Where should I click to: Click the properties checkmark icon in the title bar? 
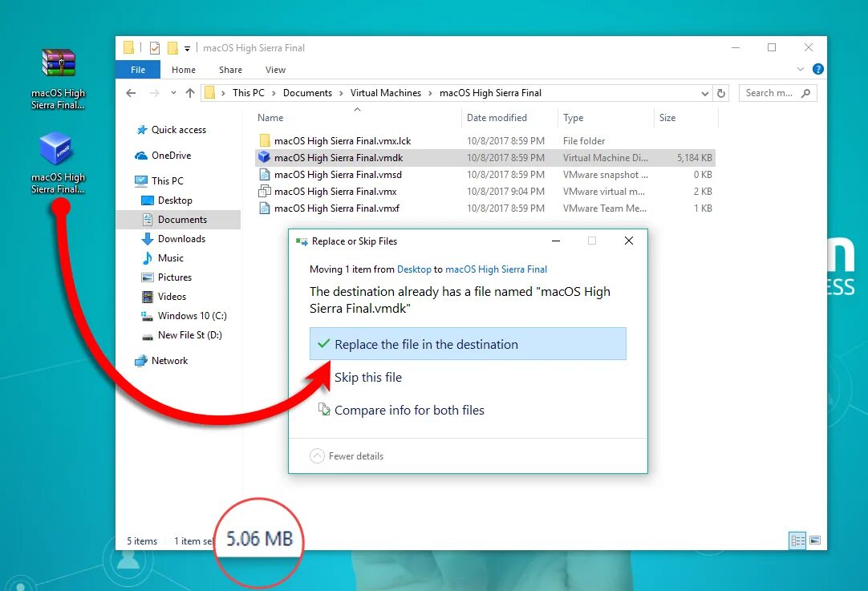[x=155, y=48]
